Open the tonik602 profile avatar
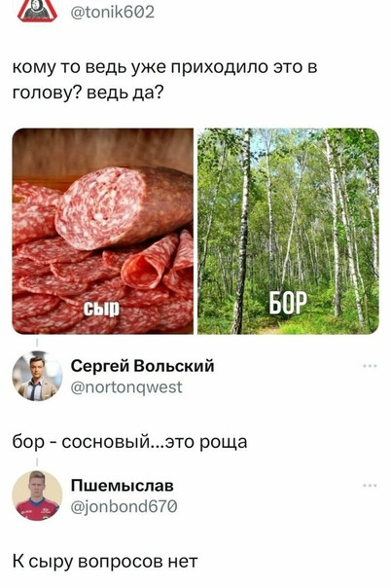This screenshot has height=588, width=391. [38, 11]
